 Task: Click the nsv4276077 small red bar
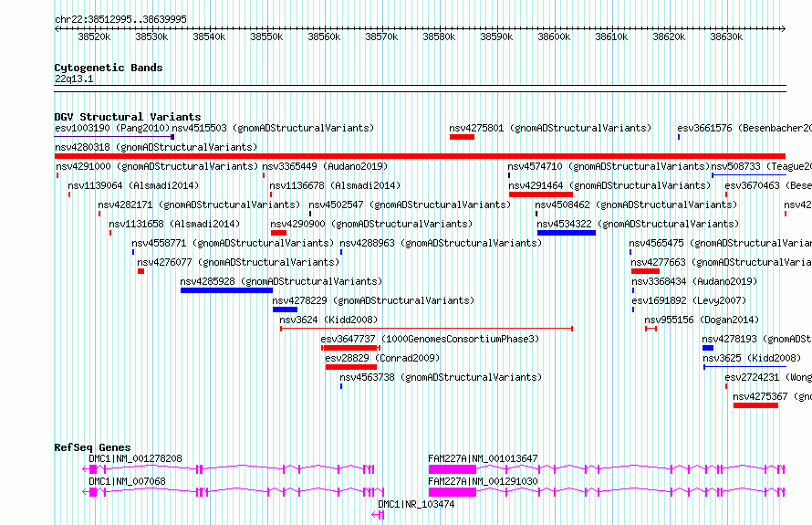click(x=141, y=271)
